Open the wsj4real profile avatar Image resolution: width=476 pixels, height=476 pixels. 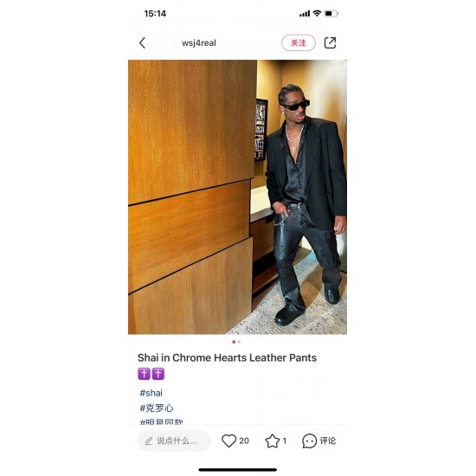point(165,43)
